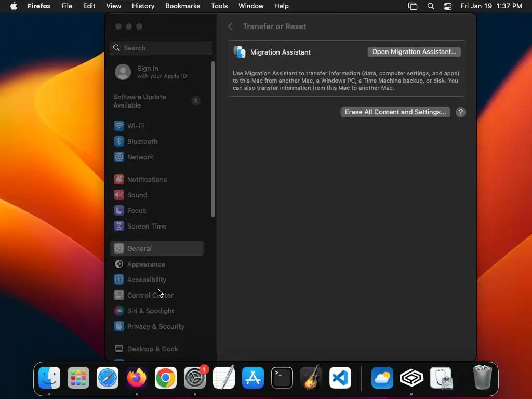Select General in the sidebar
The width and height of the screenshot is (532, 399).
click(157, 249)
